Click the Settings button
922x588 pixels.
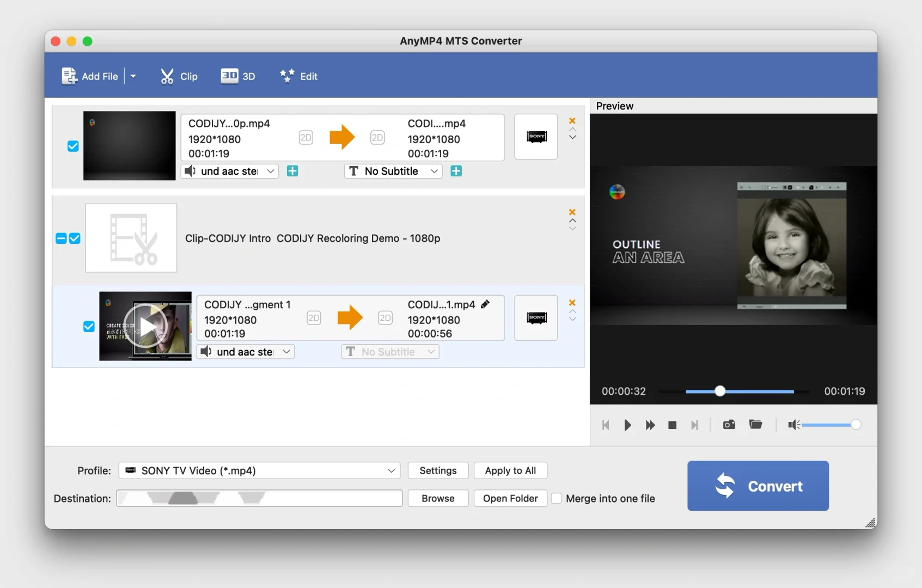[438, 470]
